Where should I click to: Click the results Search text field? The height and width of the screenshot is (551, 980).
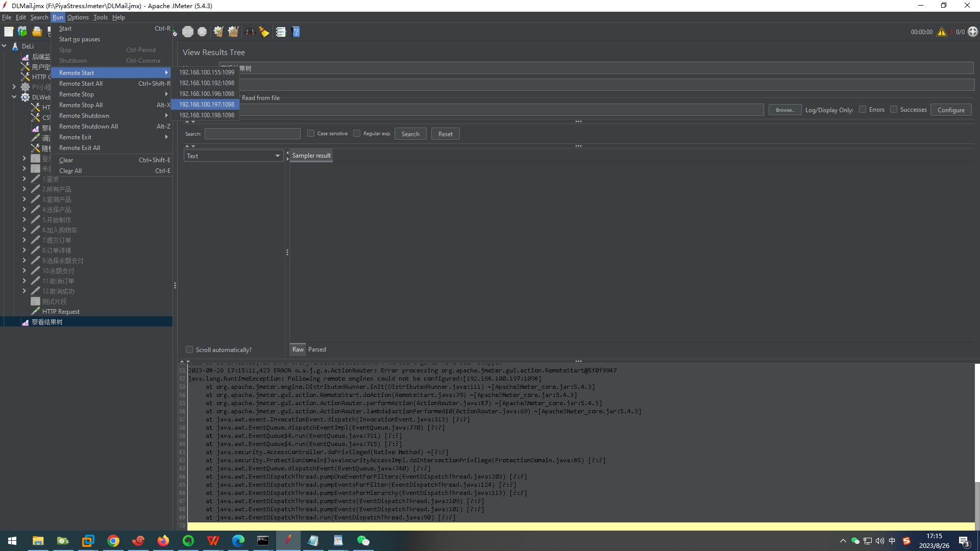click(x=252, y=134)
